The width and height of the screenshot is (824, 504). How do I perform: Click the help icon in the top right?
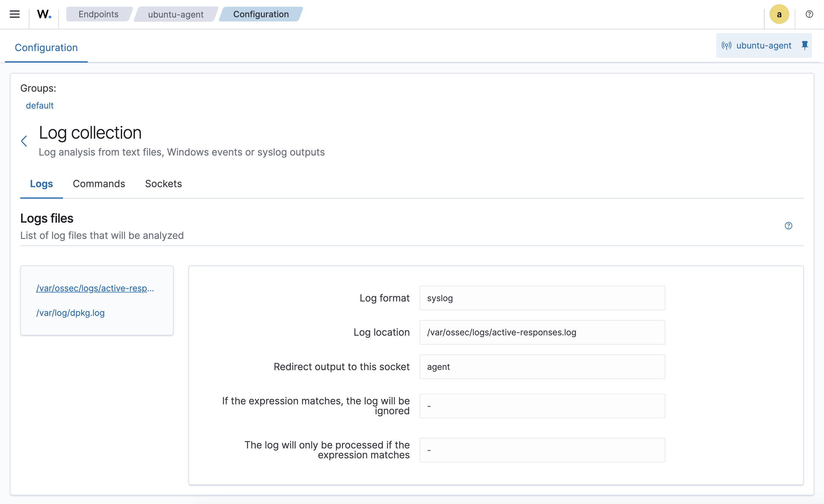click(x=809, y=14)
